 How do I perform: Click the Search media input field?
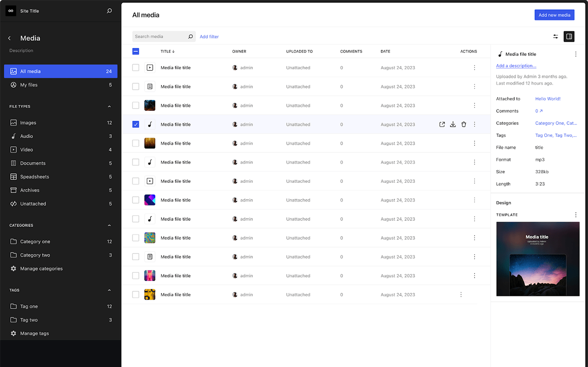160,37
